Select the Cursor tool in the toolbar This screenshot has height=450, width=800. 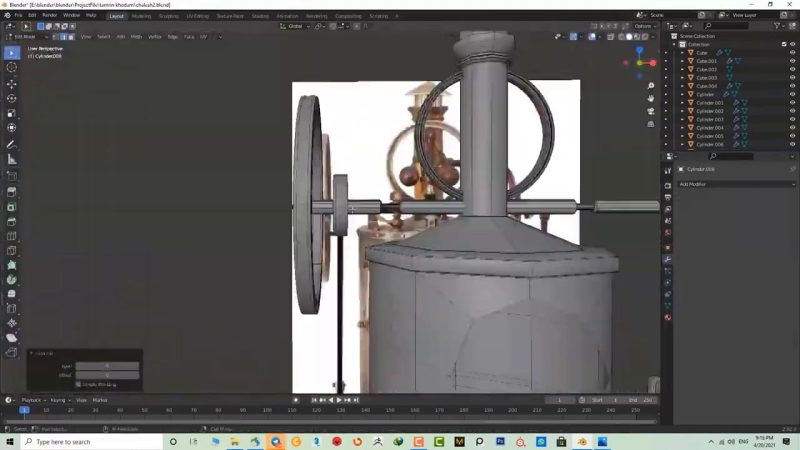12,67
